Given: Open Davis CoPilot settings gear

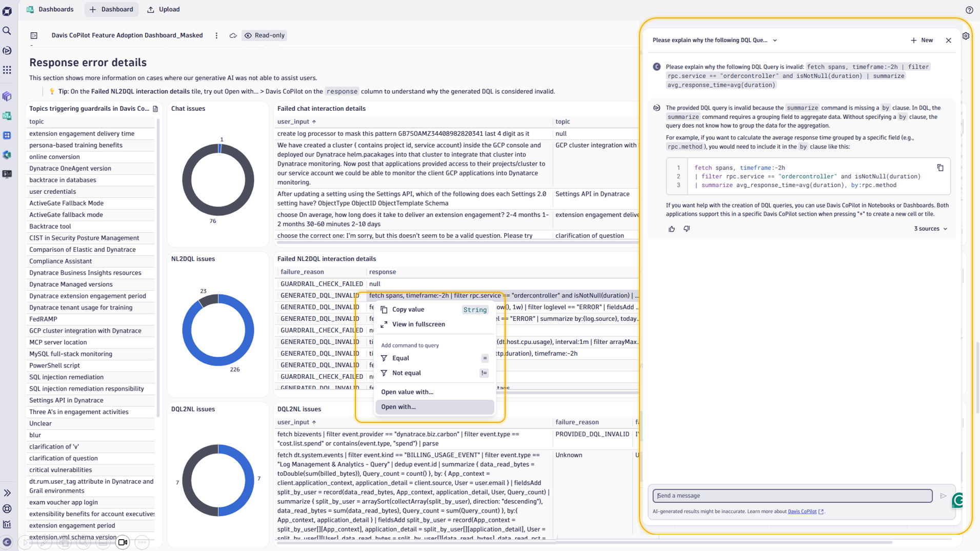Looking at the screenshot, I should (x=966, y=36).
